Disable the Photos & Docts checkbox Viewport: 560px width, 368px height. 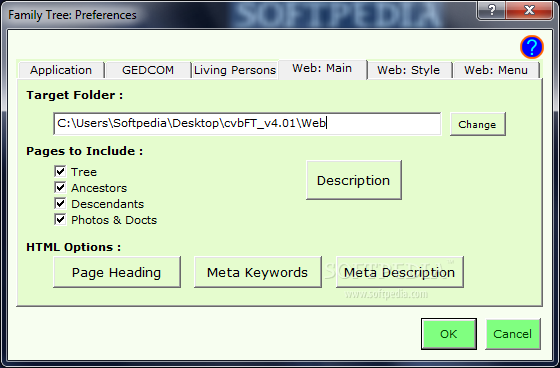[60, 220]
